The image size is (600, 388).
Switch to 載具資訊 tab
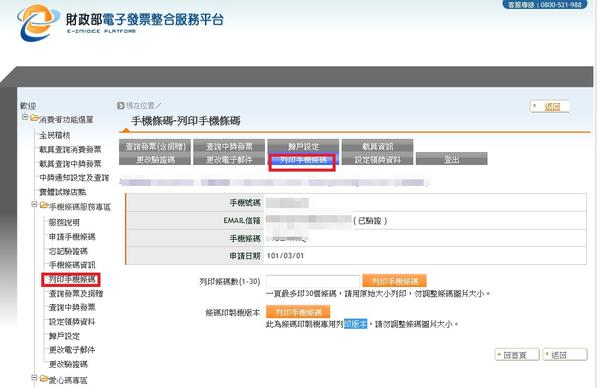pyautogui.click(x=377, y=146)
